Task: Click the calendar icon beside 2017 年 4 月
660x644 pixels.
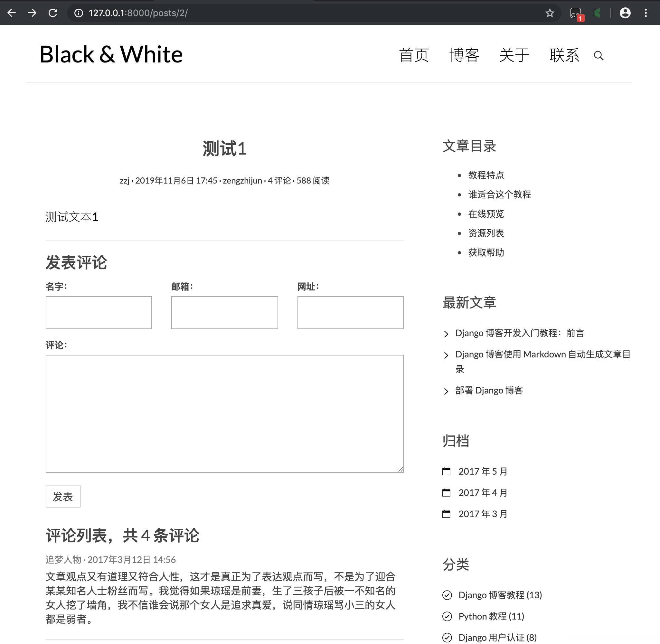Action: click(447, 492)
